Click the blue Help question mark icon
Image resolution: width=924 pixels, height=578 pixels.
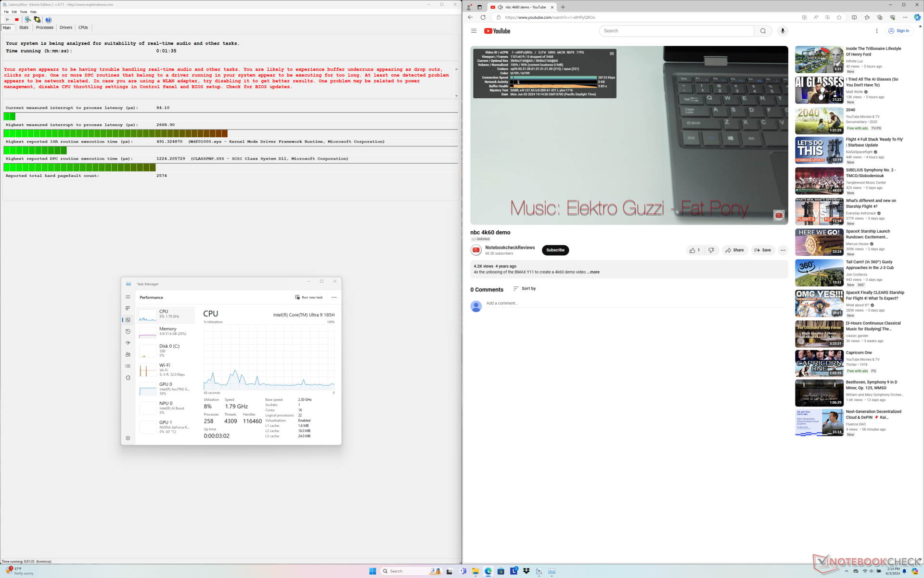click(x=48, y=20)
